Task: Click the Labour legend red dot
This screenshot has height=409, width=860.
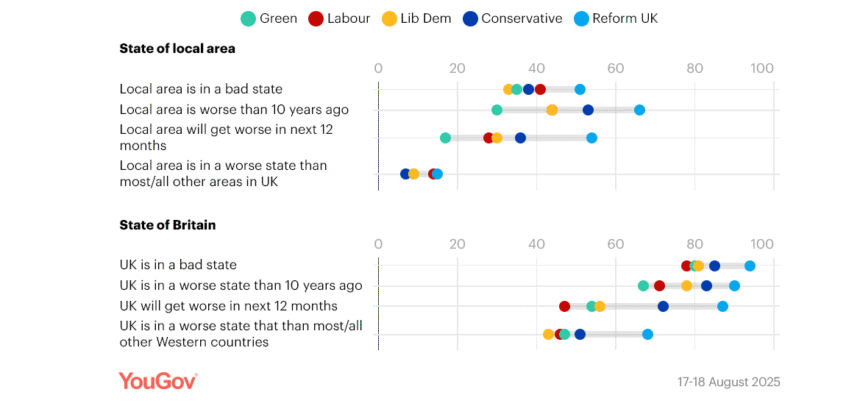Action: [316, 19]
